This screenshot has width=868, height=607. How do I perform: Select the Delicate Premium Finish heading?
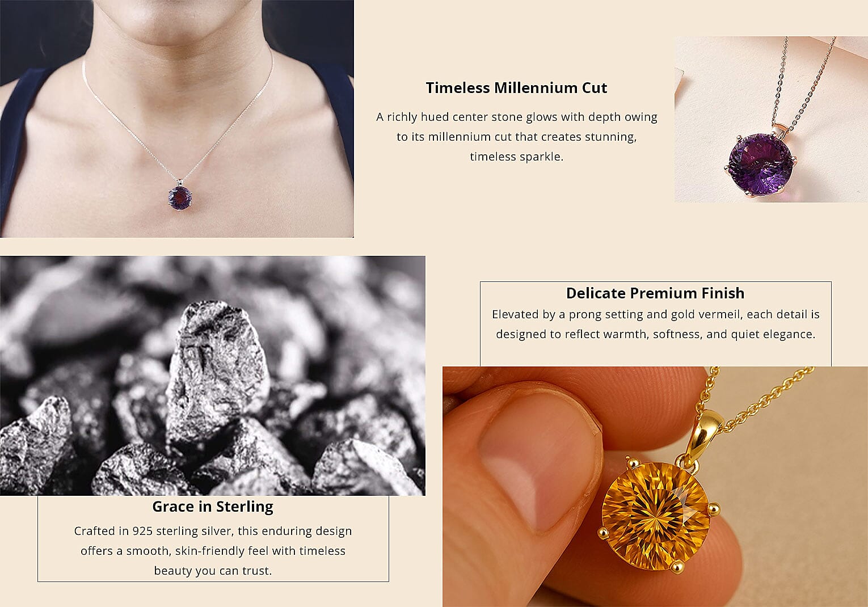[x=655, y=293]
